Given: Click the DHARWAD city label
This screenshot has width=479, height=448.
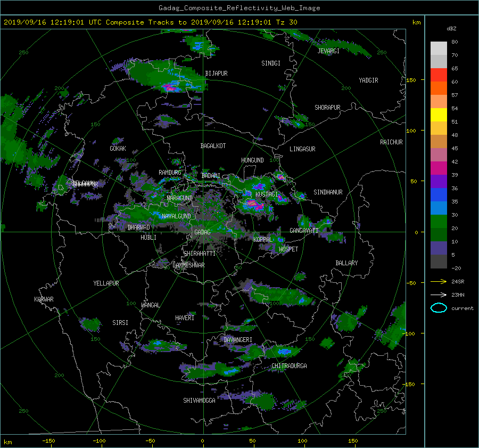Looking at the screenshot, I should pyautogui.click(x=139, y=227).
